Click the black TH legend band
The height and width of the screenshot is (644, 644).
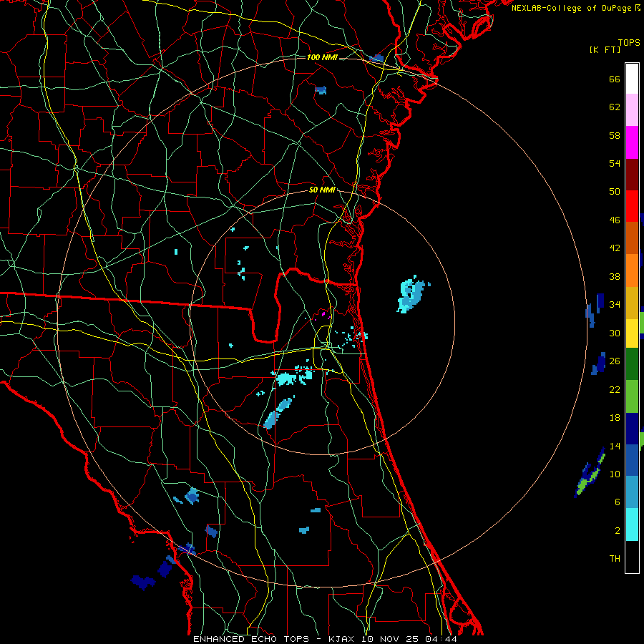click(x=632, y=557)
